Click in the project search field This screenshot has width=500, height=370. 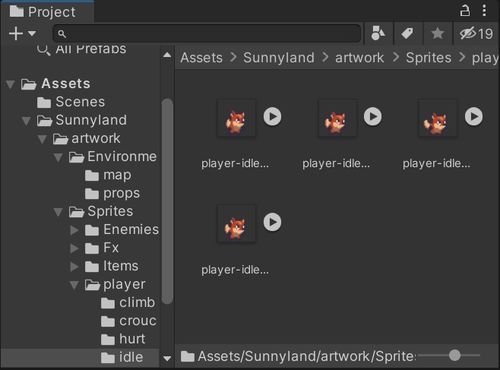pos(207,34)
